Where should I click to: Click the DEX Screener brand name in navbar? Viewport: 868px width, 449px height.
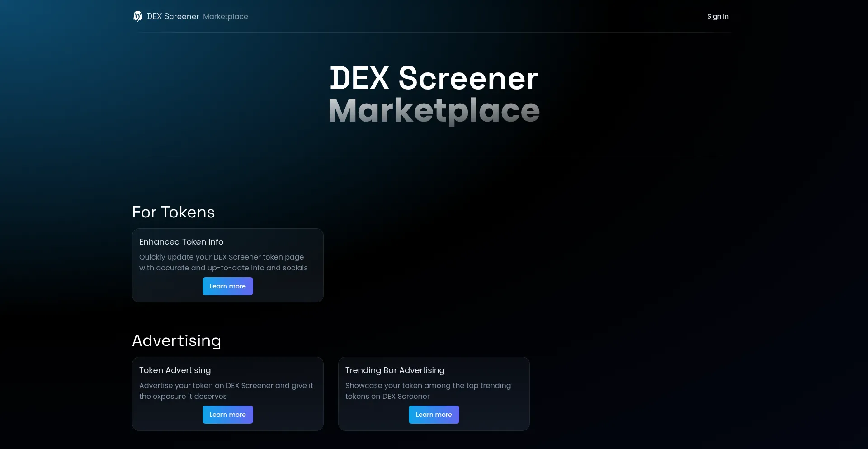click(173, 16)
